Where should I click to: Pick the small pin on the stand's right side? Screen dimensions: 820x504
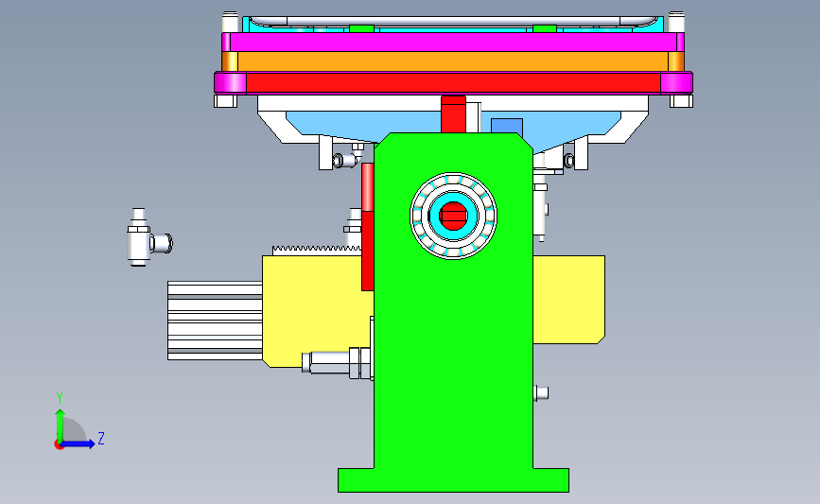(541, 392)
